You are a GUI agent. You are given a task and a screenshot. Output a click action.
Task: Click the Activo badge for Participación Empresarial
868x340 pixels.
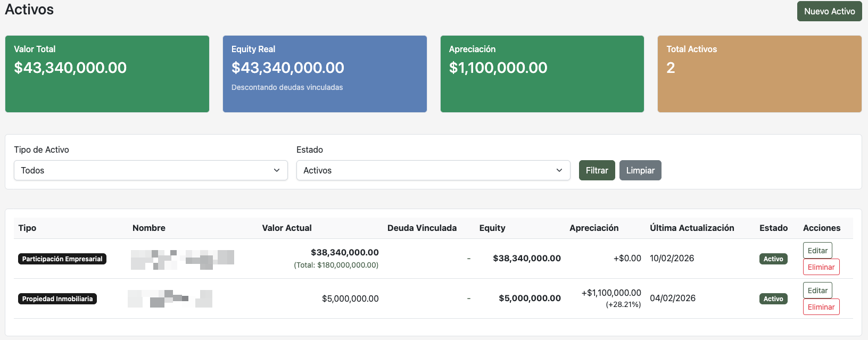point(773,259)
